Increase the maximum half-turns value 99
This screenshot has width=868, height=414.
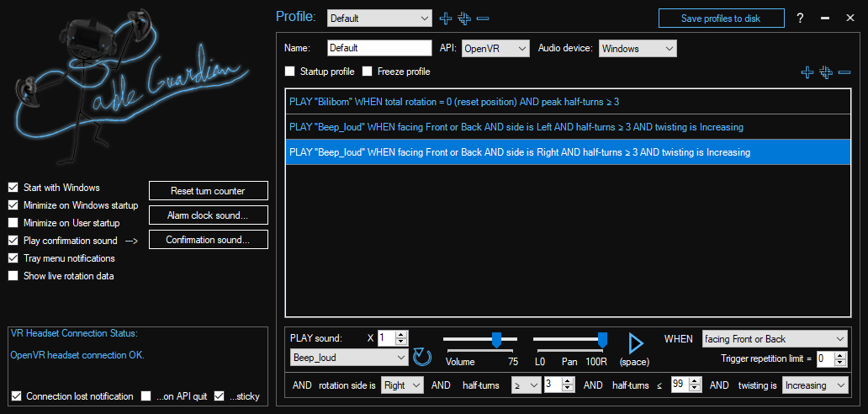pyautogui.click(x=696, y=380)
